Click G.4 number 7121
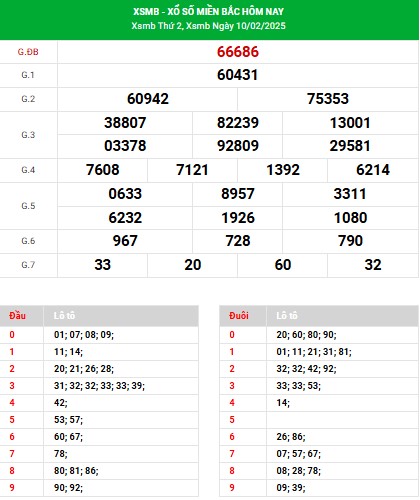 [x=192, y=170]
